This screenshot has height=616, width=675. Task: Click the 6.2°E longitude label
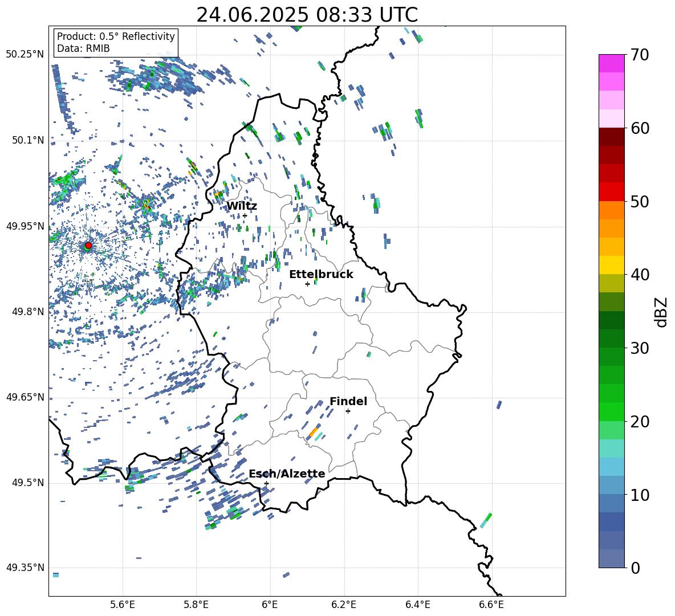point(344,605)
